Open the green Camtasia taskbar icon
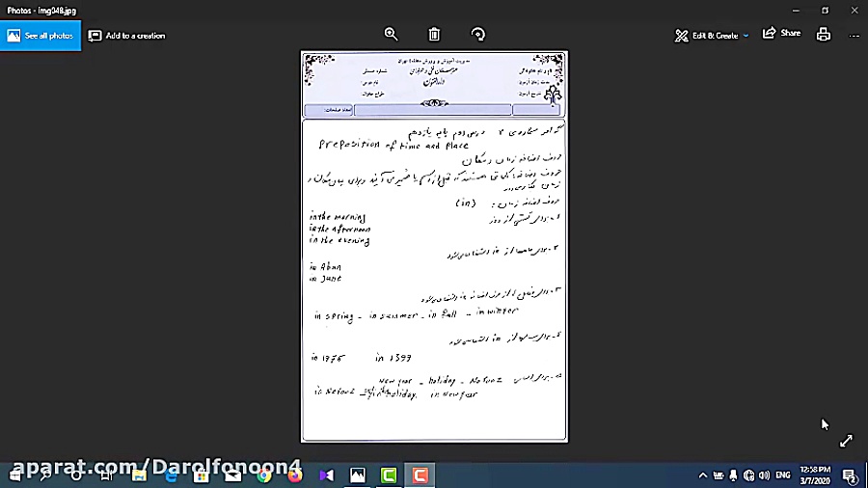This screenshot has width=868, height=488. (389, 475)
